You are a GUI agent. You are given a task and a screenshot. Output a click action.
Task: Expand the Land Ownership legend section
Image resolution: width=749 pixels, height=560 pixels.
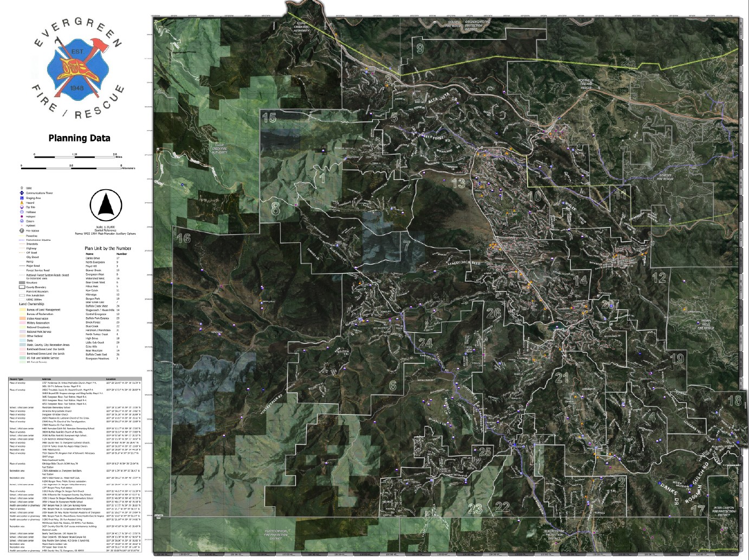[x=31, y=304]
